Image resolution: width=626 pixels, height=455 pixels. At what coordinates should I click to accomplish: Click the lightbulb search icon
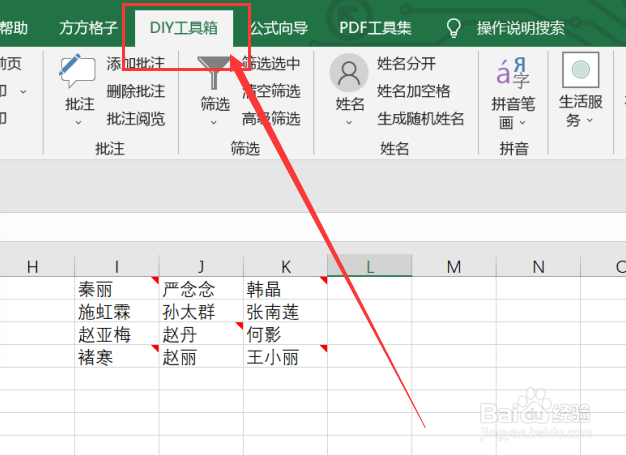click(x=454, y=28)
